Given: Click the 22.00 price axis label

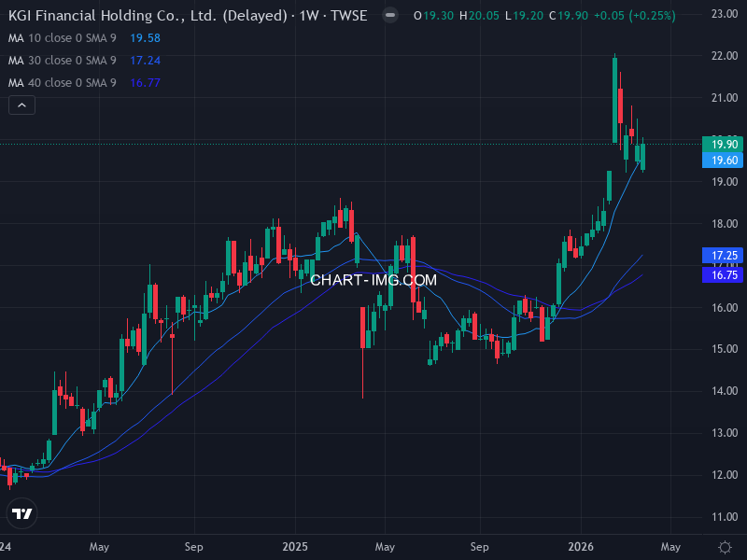Looking at the screenshot, I should click(725, 56).
